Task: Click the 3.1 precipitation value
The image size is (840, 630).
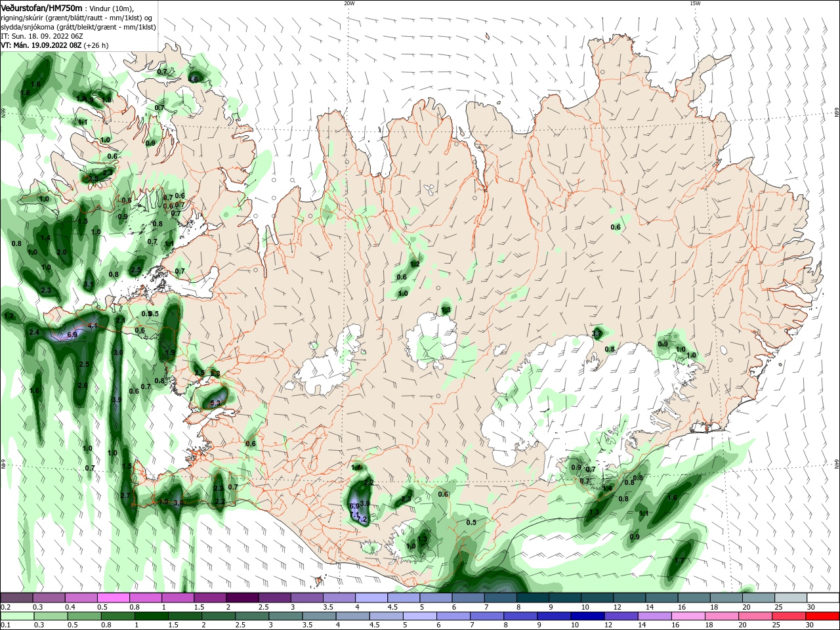Action: pyautogui.click(x=89, y=284)
